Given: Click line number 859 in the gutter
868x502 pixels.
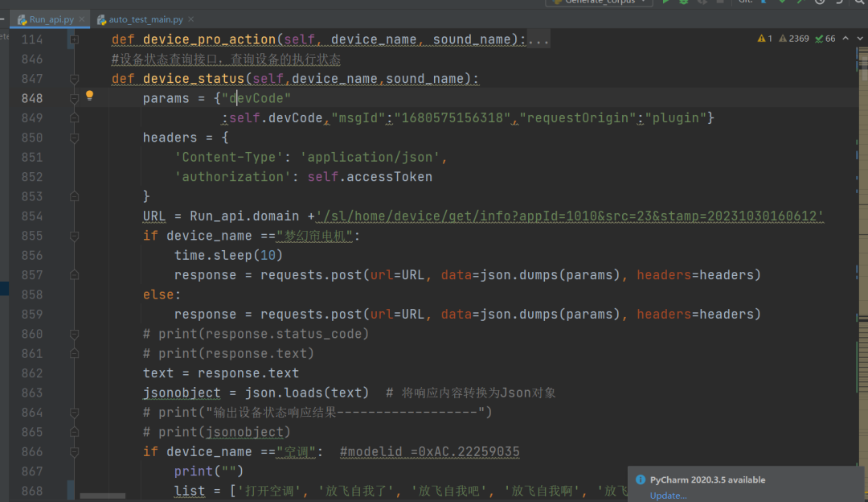Looking at the screenshot, I should [x=32, y=315].
